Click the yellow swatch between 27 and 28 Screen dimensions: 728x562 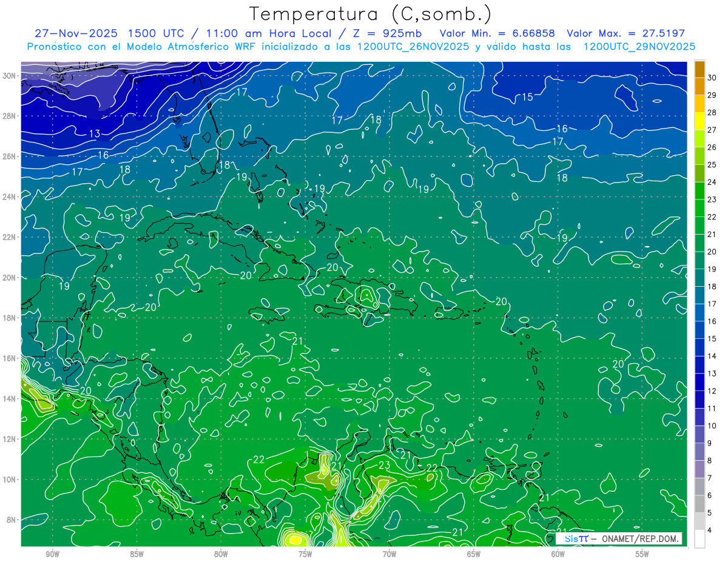tap(699, 121)
